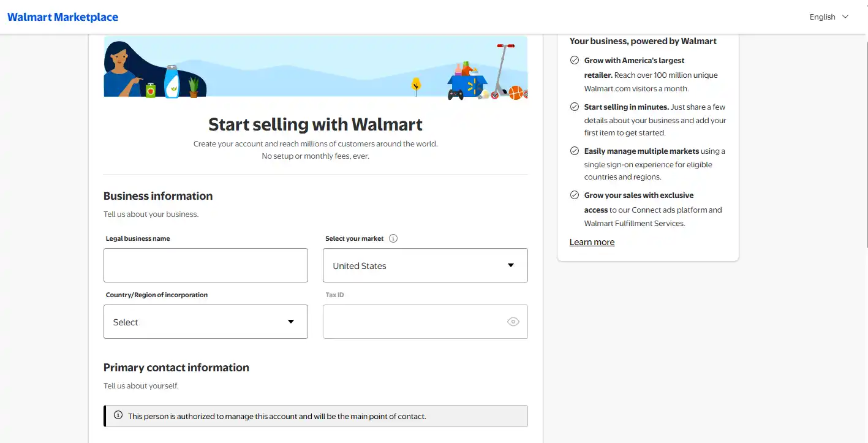Click the Walmart Marketplace logo link

point(62,17)
